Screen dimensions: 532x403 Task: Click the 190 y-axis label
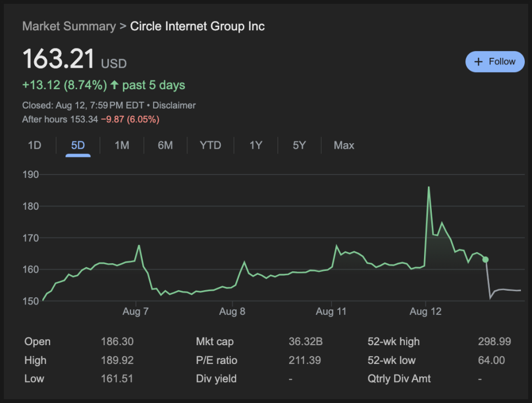(30, 175)
